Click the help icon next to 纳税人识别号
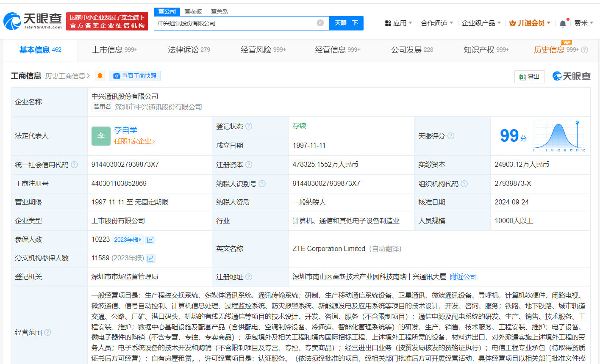The image size is (600, 364). [x=262, y=184]
